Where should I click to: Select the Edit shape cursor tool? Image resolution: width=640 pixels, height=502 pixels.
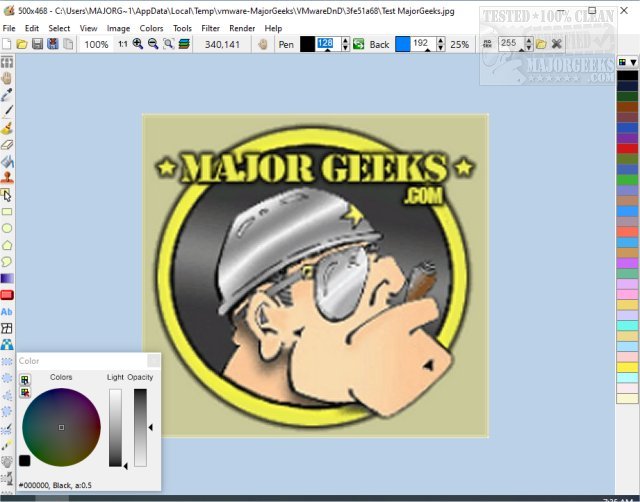click(7, 195)
